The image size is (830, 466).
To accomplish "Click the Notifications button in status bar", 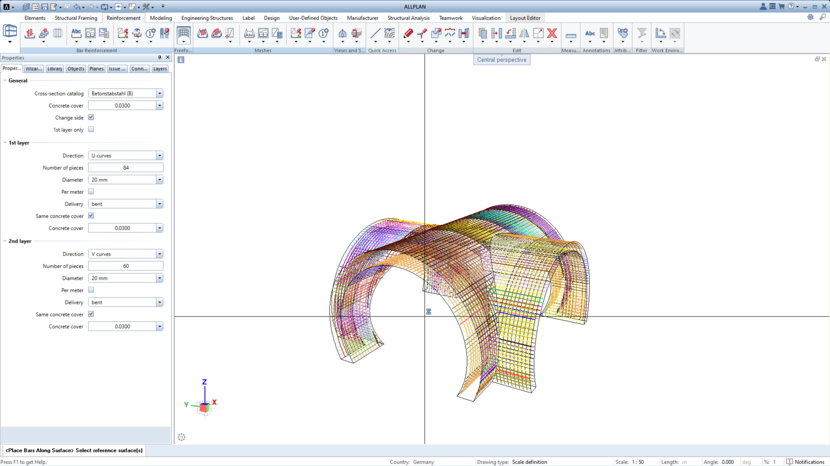I will (x=805, y=462).
